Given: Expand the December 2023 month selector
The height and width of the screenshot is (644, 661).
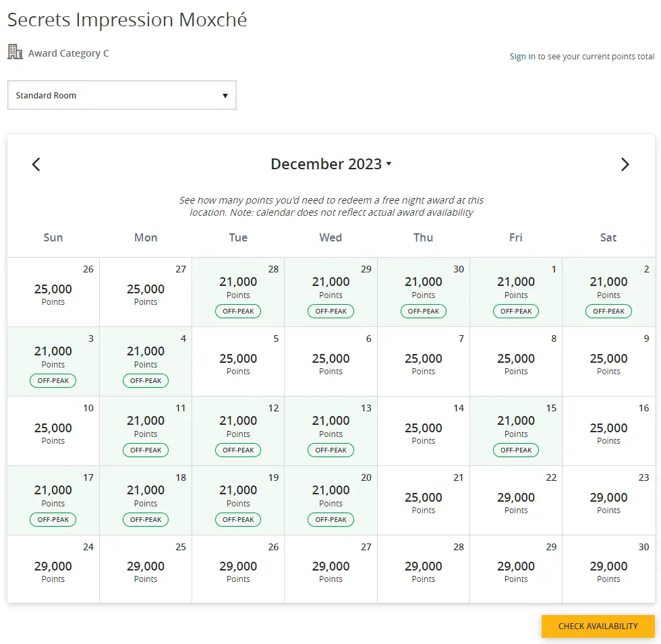Looking at the screenshot, I should pyautogui.click(x=330, y=164).
